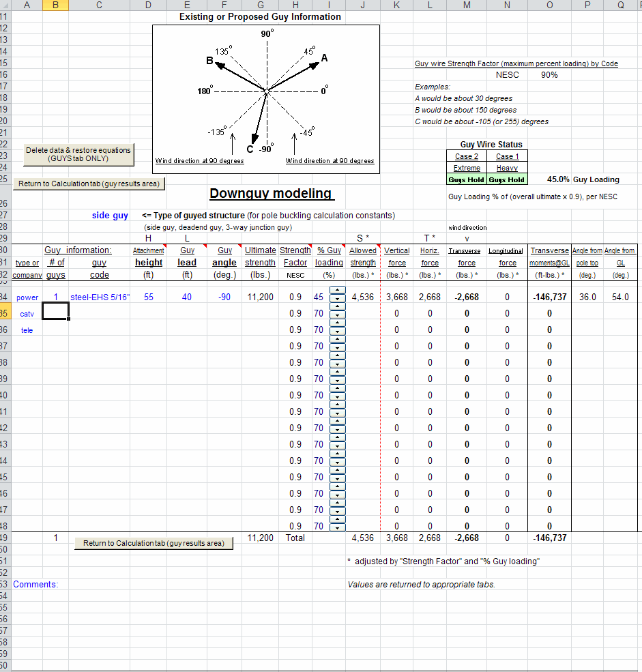Click the upper Return to Calculation tab button
Image resolution: width=642 pixels, height=672 pixels.
[89, 184]
